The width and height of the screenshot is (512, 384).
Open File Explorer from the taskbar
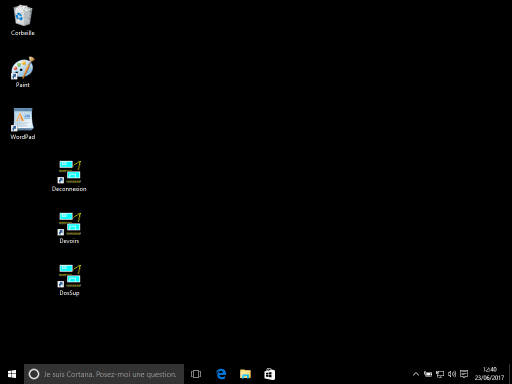pyautogui.click(x=245, y=374)
